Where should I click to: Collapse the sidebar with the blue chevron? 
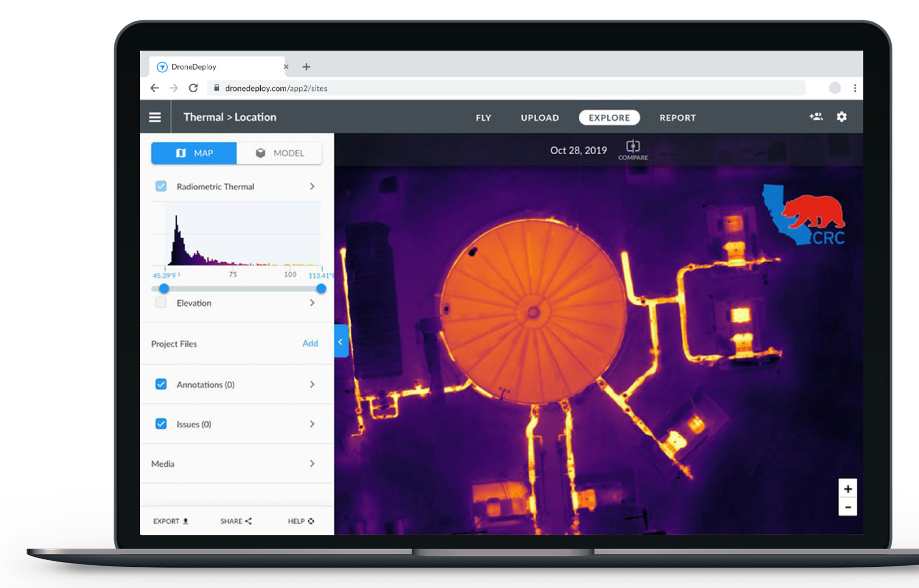pyautogui.click(x=340, y=342)
